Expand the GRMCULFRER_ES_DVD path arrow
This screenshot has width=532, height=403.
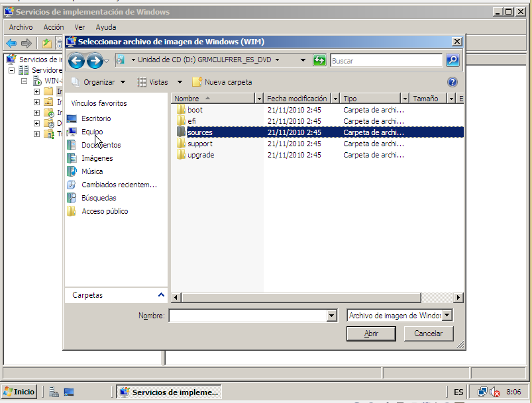point(277,60)
